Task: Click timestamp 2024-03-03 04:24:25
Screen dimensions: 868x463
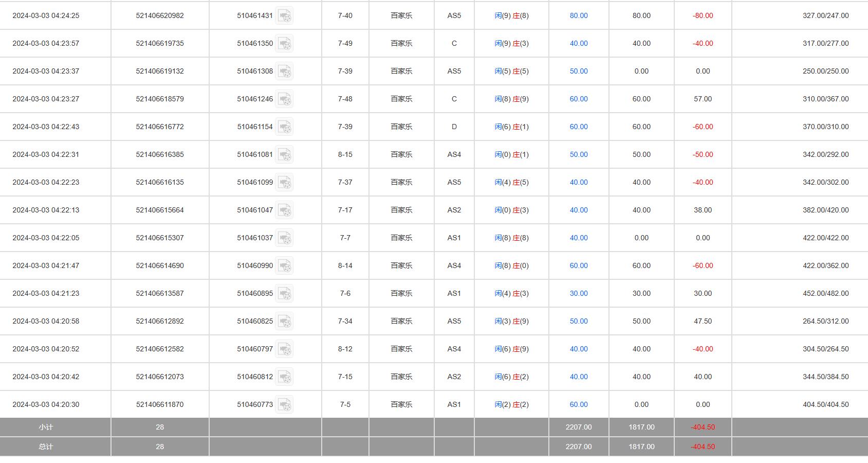Action: [x=46, y=15]
